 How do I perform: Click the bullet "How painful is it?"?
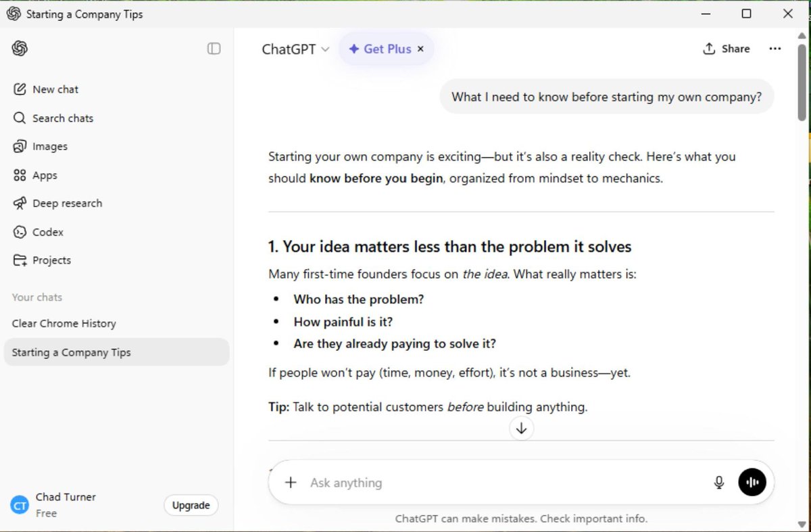(x=343, y=322)
